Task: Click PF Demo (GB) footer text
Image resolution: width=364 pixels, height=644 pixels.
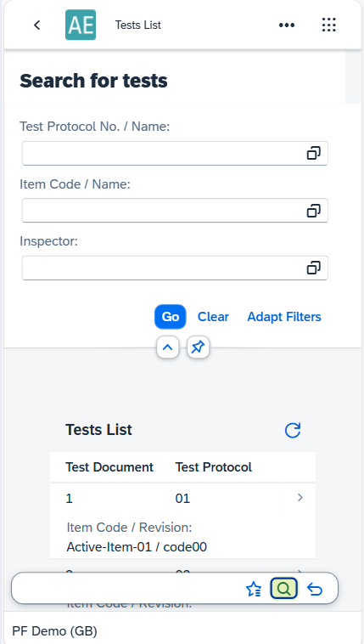Action: coord(54,631)
